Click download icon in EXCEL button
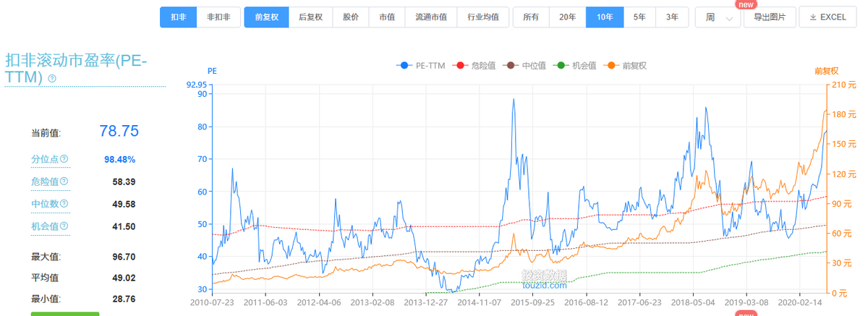This screenshot has width=868, height=316. tap(813, 17)
